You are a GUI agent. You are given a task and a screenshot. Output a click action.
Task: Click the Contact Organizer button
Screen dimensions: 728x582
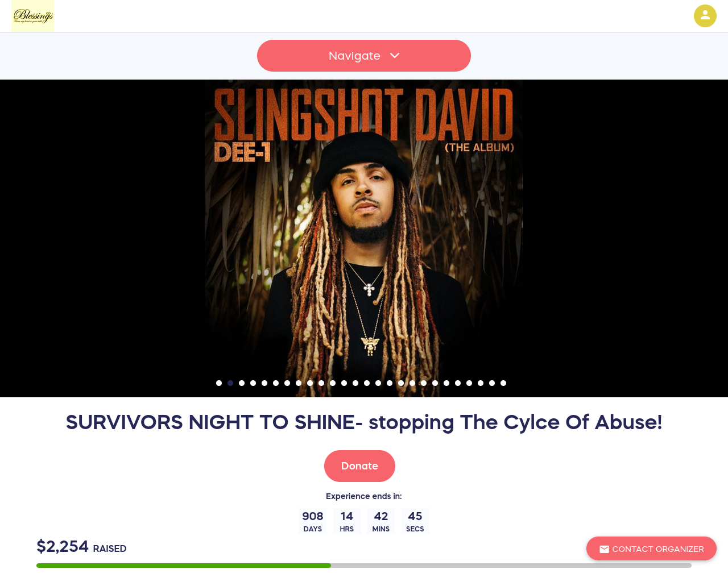point(651,548)
